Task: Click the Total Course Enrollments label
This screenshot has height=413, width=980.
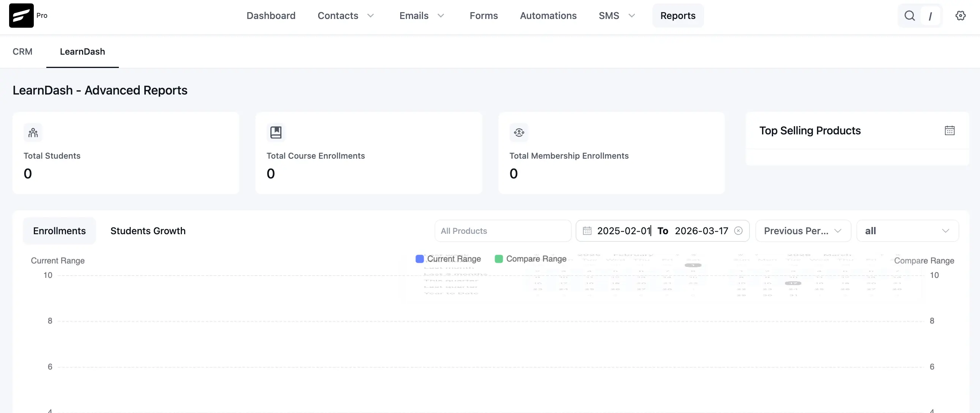Action: (x=316, y=156)
